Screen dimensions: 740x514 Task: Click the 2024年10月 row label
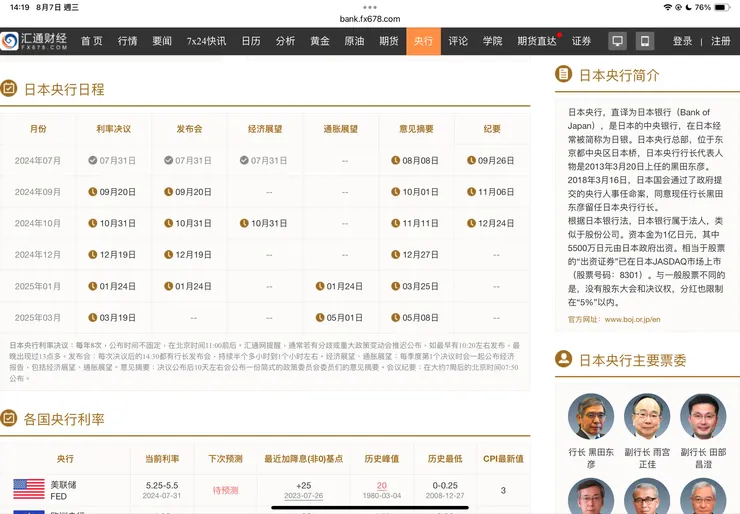(38, 223)
